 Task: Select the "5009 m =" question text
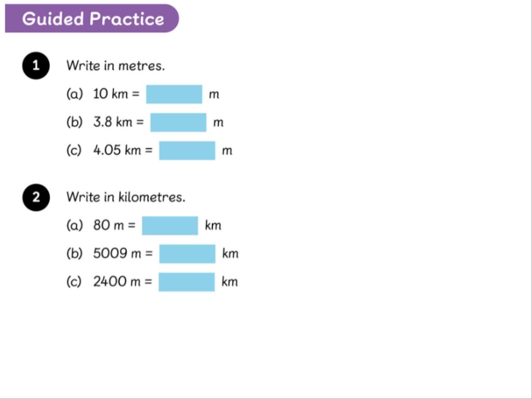[123, 254]
